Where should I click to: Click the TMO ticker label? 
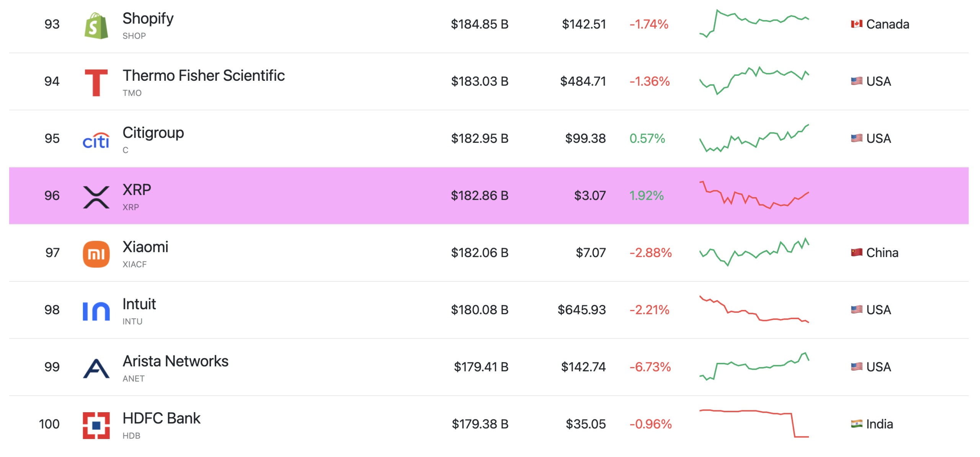133,93
